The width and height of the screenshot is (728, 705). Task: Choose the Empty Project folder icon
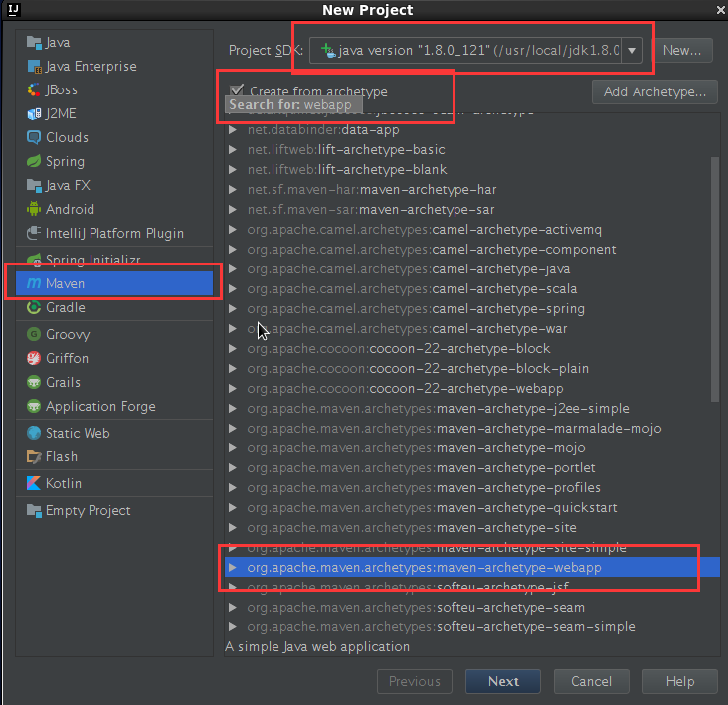tap(34, 510)
